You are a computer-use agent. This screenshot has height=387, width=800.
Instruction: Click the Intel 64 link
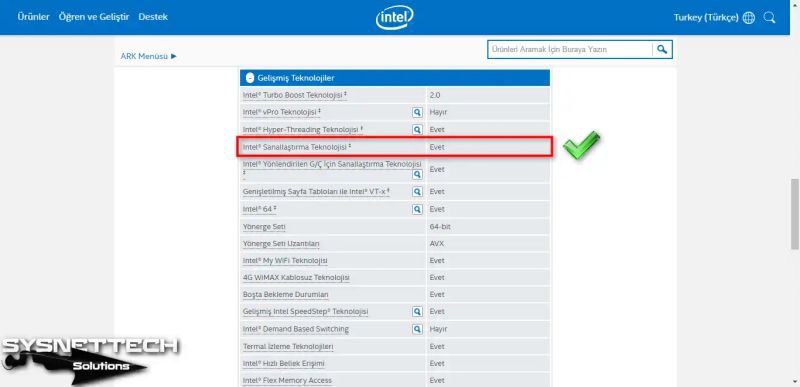(260, 209)
